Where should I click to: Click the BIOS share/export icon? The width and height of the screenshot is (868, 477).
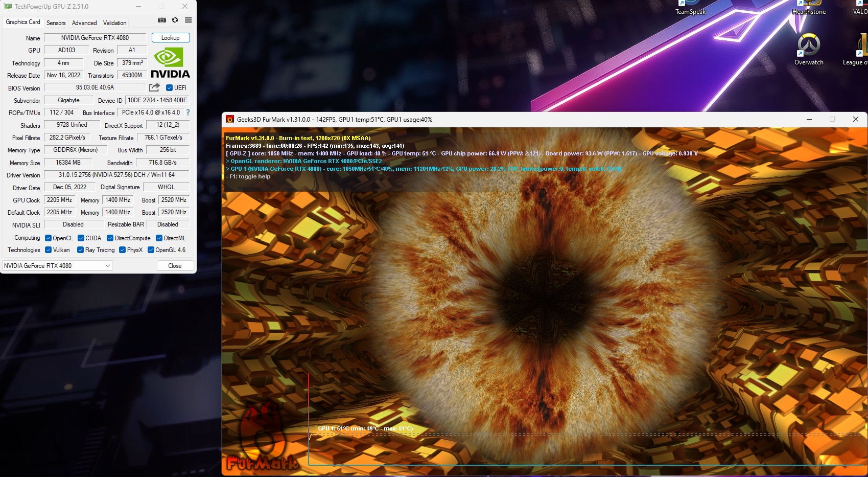click(x=154, y=87)
